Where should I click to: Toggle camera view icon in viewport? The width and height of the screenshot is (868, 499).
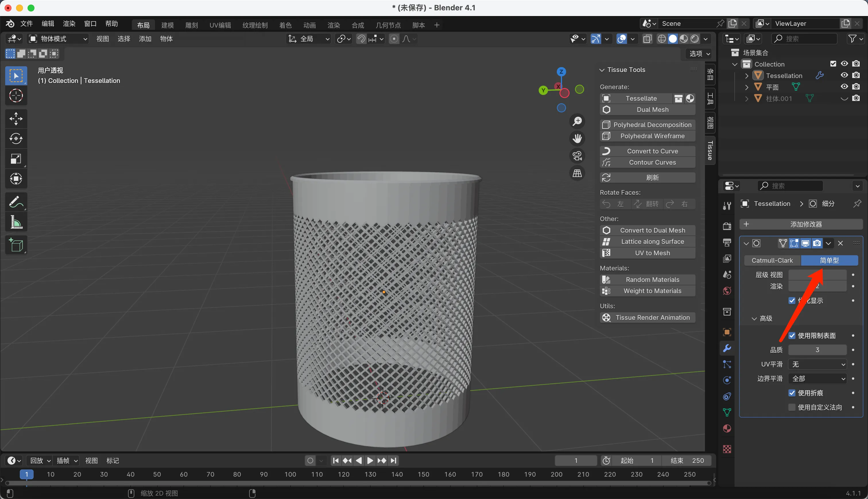click(577, 156)
